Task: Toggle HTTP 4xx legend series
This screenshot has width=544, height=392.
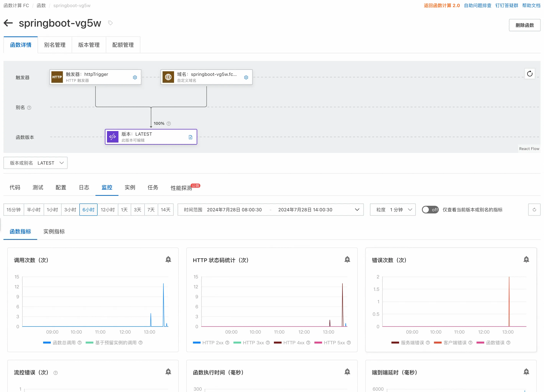Action: [289, 343]
